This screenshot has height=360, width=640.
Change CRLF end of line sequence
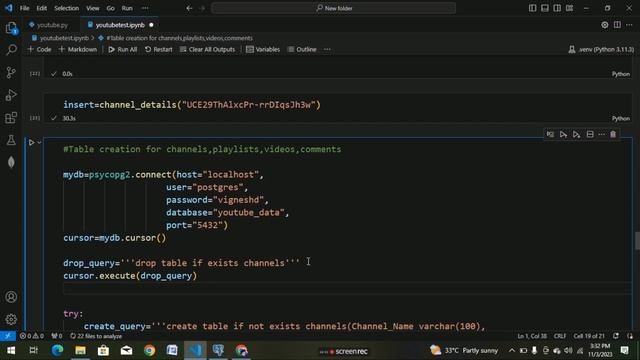pyautogui.click(x=560, y=336)
